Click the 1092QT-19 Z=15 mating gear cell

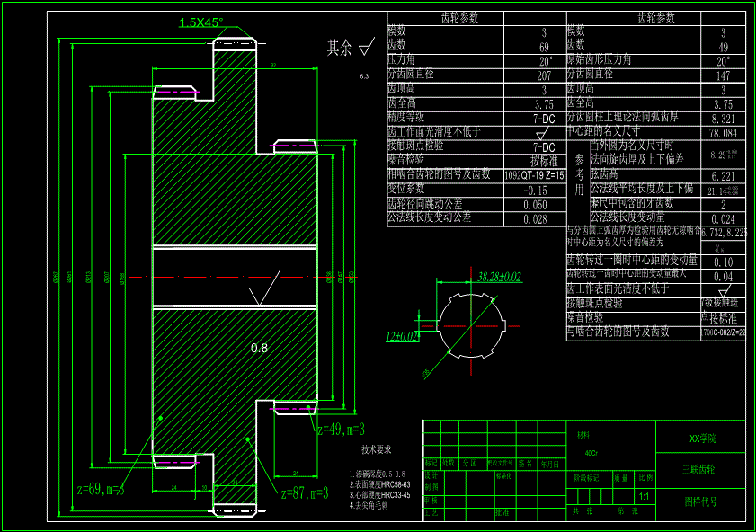click(x=535, y=176)
